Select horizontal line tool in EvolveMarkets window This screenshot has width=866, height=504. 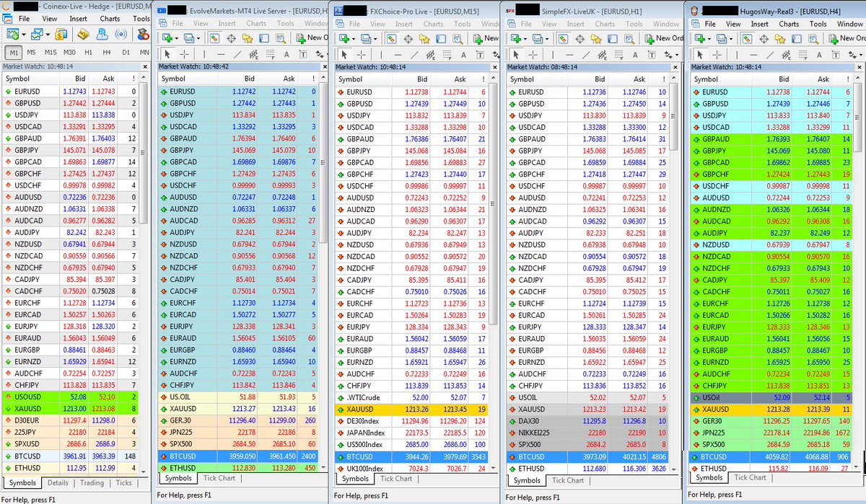[x=221, y=54]
